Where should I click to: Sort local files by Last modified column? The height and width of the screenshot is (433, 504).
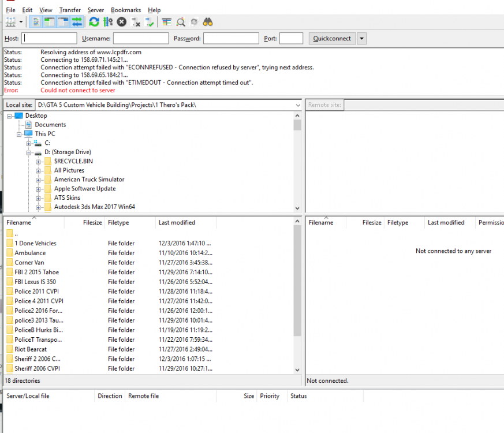[177, 222]
